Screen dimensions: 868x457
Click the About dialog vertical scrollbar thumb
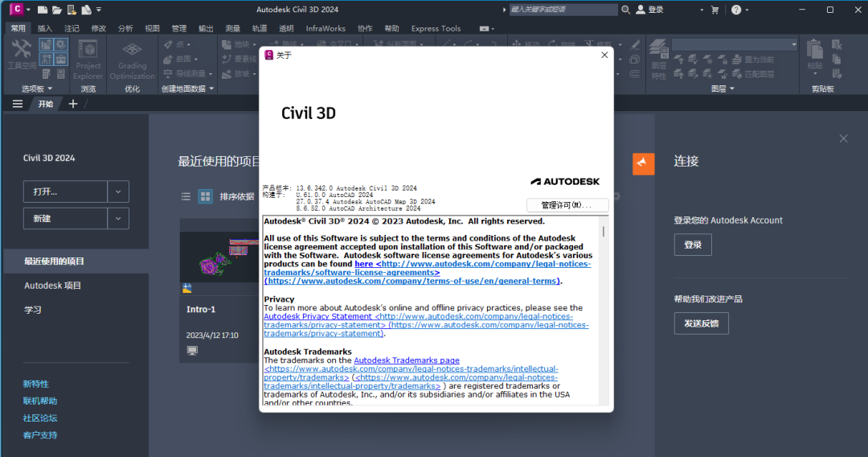coord(604,231)
